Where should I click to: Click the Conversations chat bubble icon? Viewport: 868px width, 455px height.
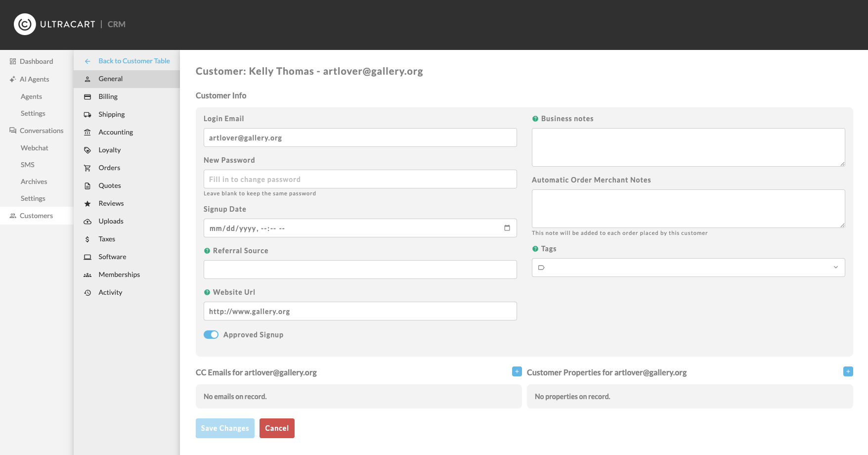13,131
